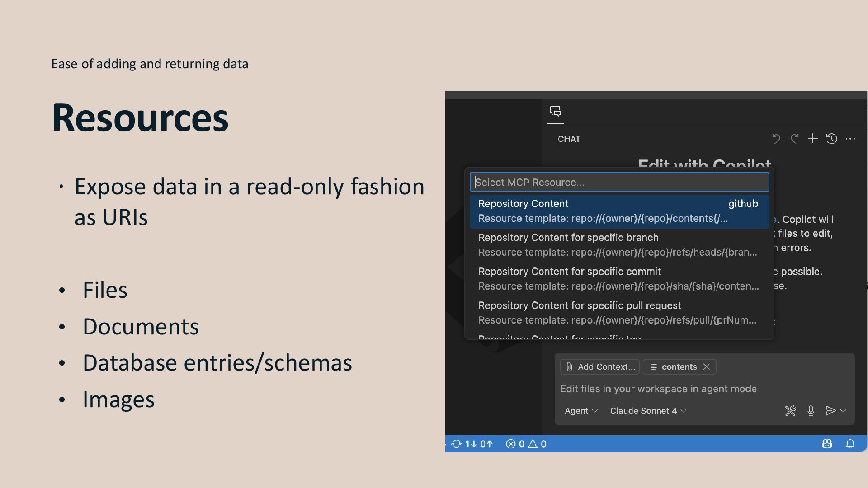Click the Add Context button
The image size is (868, 488).
point(600,366)
